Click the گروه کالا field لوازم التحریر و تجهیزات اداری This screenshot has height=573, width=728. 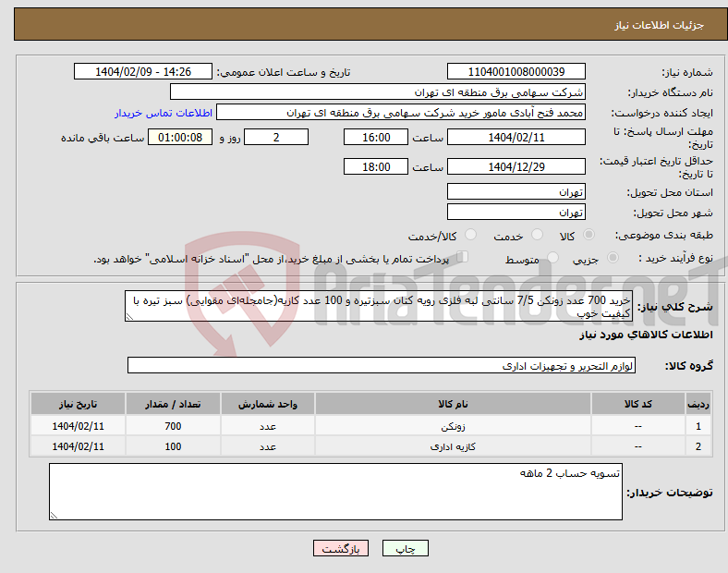pyautogui.click(x=382, y=365)
